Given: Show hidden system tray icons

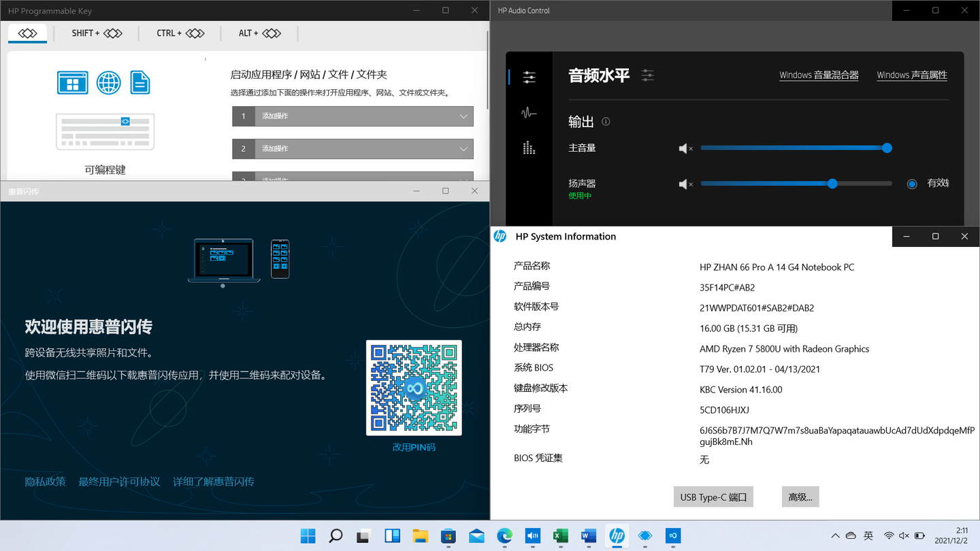Looking at the screenshot, I should point(835,536).
